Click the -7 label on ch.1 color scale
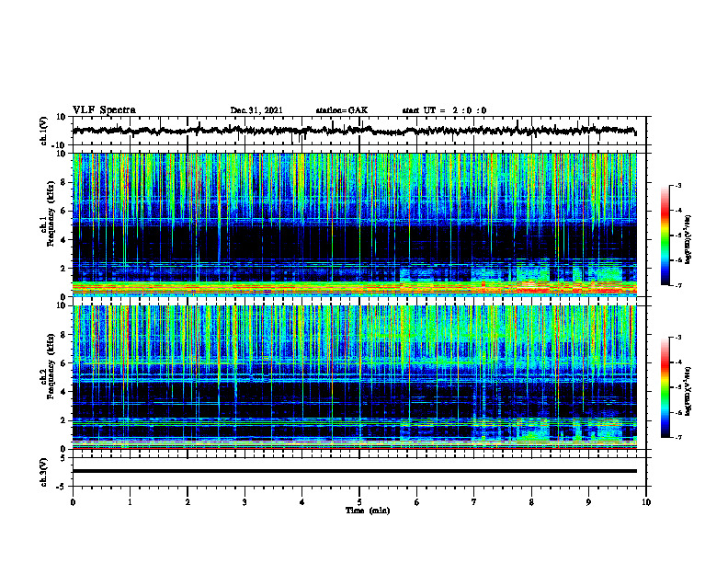728x563 pixels. tap(678, 285)
